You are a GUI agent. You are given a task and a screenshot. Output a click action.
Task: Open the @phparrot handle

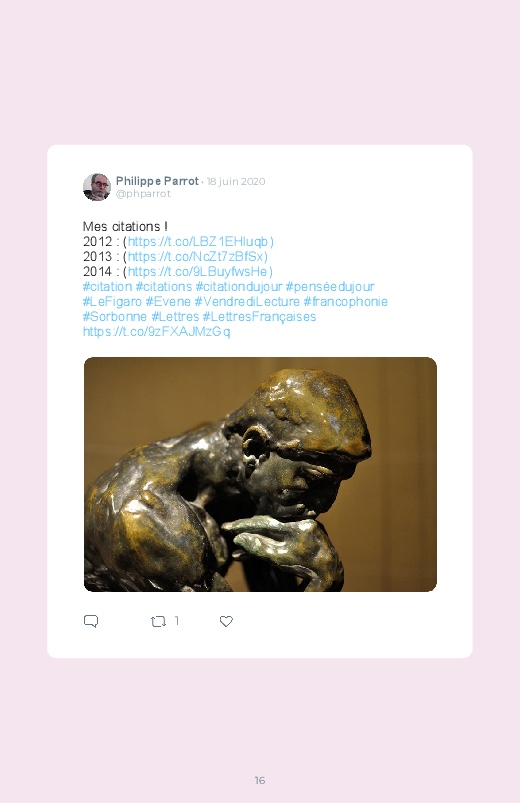pos(143,194)
